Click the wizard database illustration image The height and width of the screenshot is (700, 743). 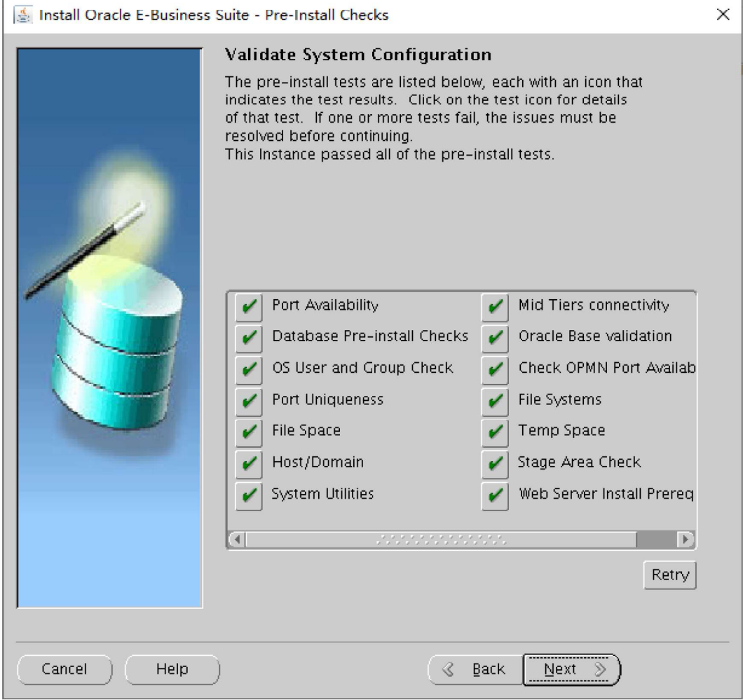point(109,328)
